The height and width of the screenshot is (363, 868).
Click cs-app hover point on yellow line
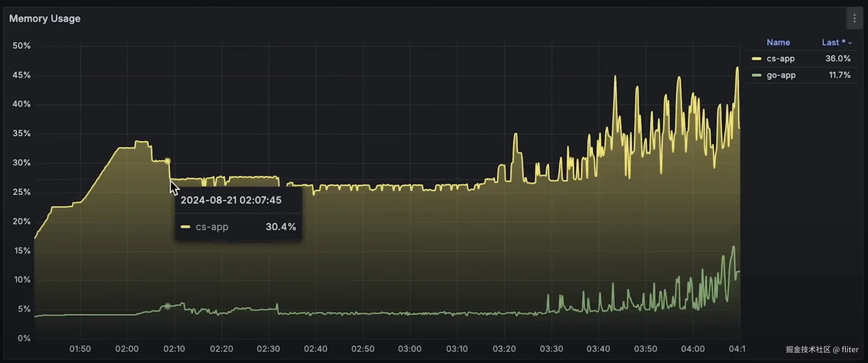tap(168, 161)
